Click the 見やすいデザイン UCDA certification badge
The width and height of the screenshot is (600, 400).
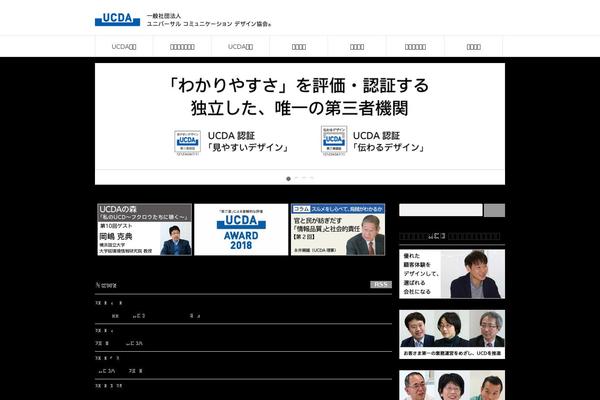click(x=187, y=142)
